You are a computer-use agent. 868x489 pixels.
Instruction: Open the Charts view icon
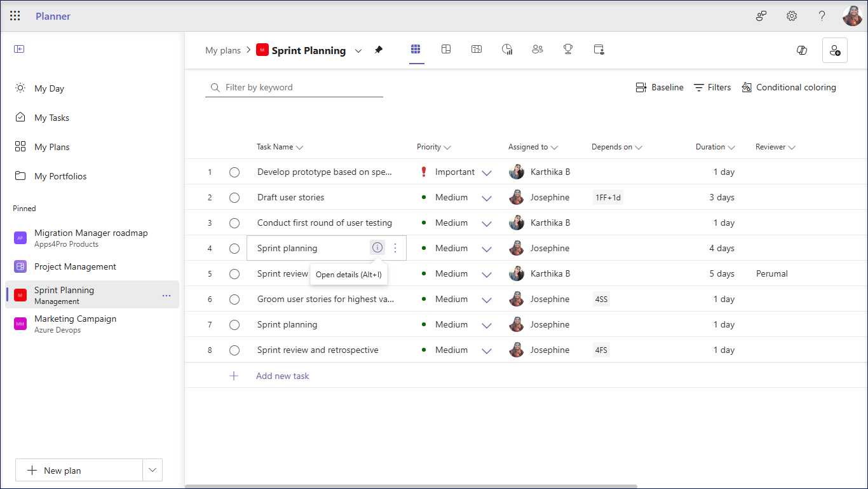pos(507,49)
